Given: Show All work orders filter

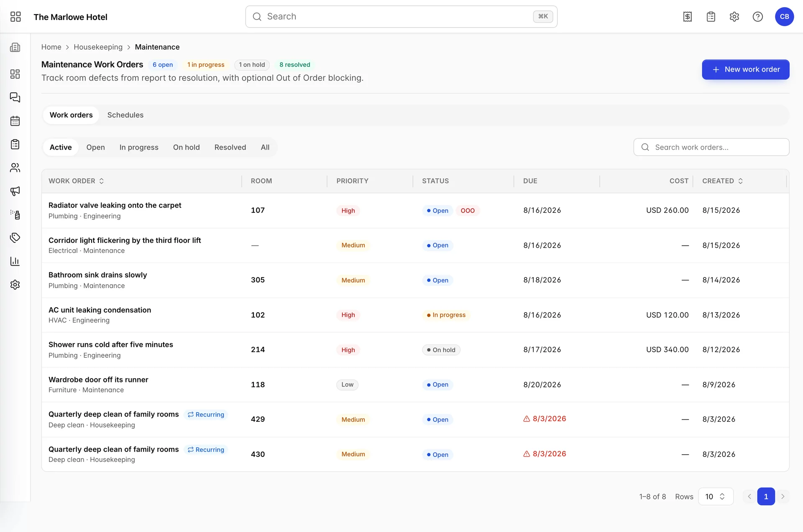Looking at the screenshot, I should pyautogui.click(x=265, y=147).
